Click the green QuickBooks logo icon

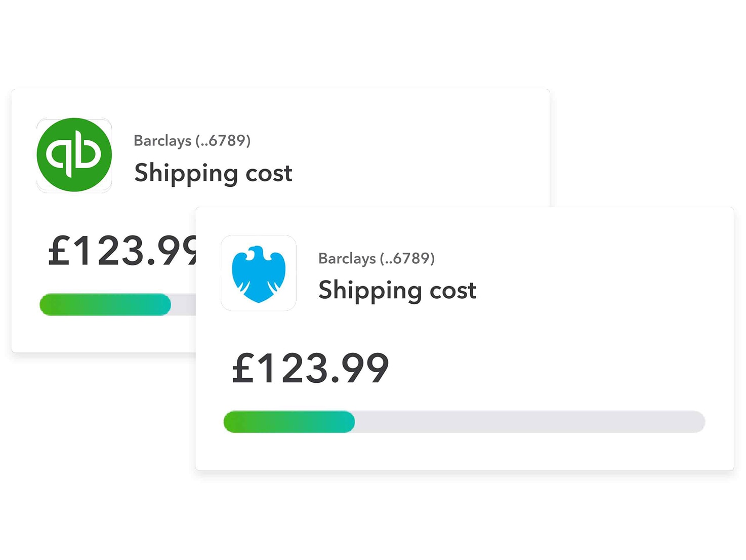pos(74,155)
